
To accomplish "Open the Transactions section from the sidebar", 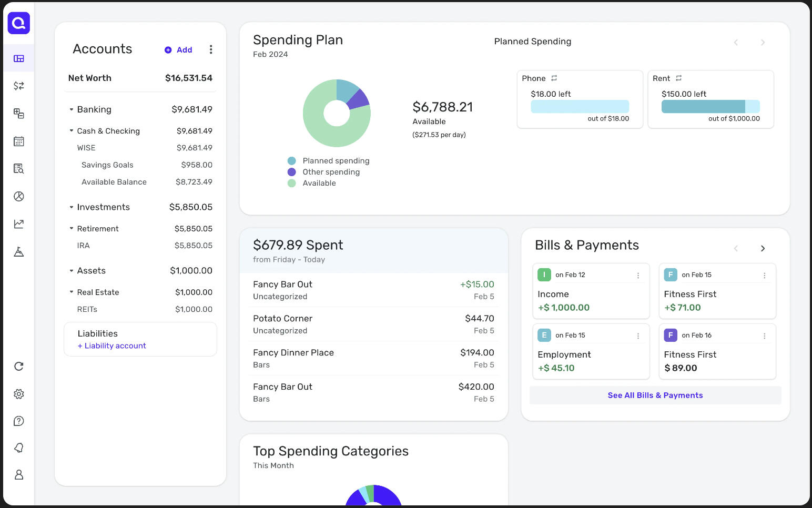I will click(18, 86).
